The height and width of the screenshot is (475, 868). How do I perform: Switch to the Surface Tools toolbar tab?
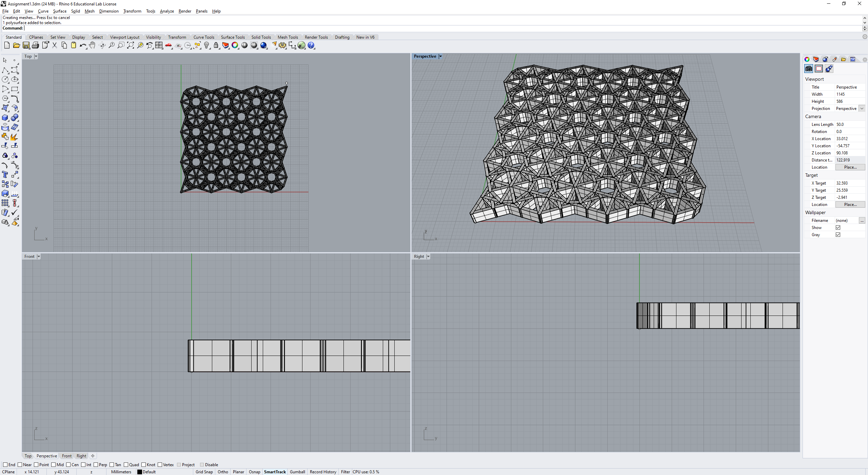(233, 37)
